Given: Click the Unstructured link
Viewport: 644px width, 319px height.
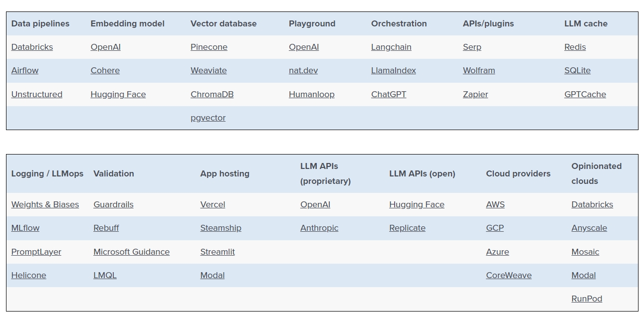Looking at the screenshot, I should 37,94.
